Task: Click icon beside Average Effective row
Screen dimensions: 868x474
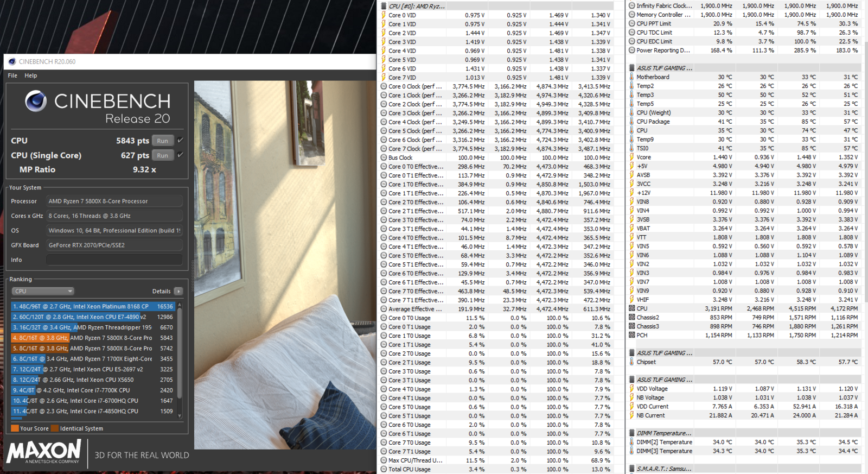Action: (384, 309)
